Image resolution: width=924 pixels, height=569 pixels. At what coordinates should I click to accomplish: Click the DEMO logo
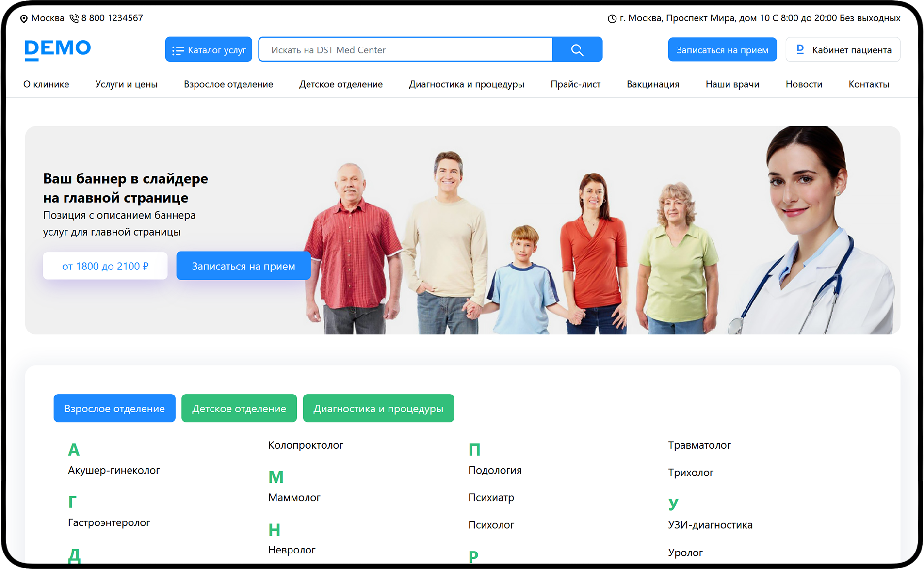(x=58, y=49)
